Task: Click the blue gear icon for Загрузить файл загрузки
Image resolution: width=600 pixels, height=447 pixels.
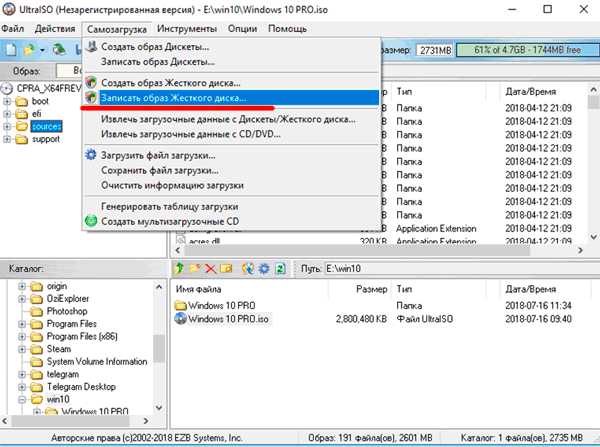Action: tap(91, 155)
